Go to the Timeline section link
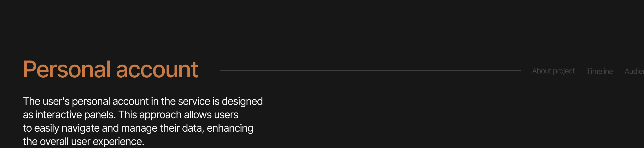The image size is (644, 148). 599,71
